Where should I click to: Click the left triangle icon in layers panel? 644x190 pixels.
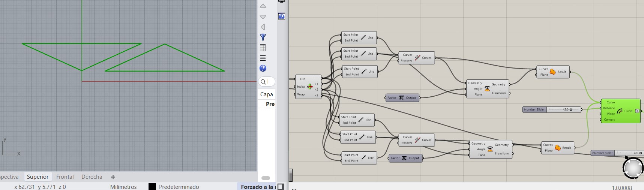pos(263,27)
